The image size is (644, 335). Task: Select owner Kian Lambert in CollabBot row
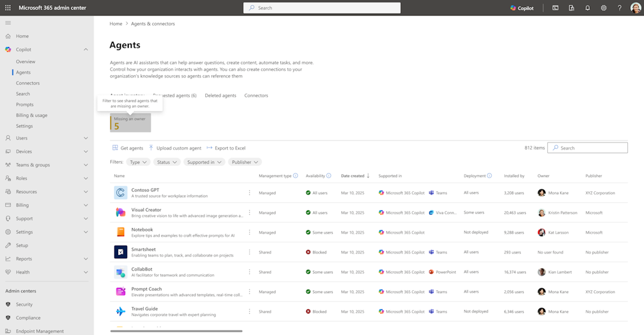[555, 272]
